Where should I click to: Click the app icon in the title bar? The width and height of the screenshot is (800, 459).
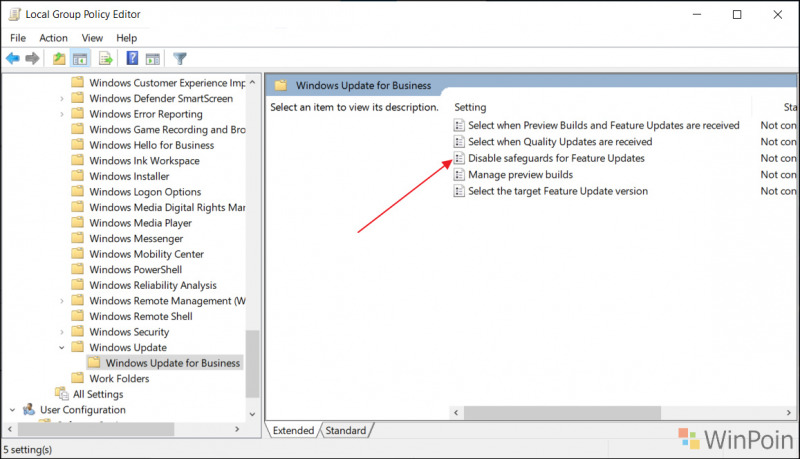click(x=14, y=14)
